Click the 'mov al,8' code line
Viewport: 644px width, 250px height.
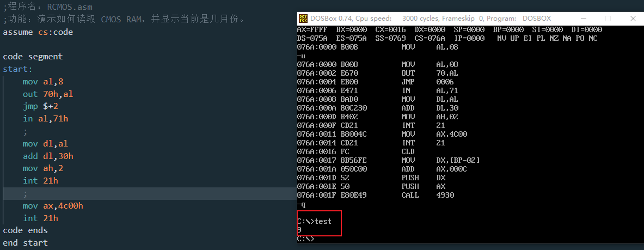(43, 81)
